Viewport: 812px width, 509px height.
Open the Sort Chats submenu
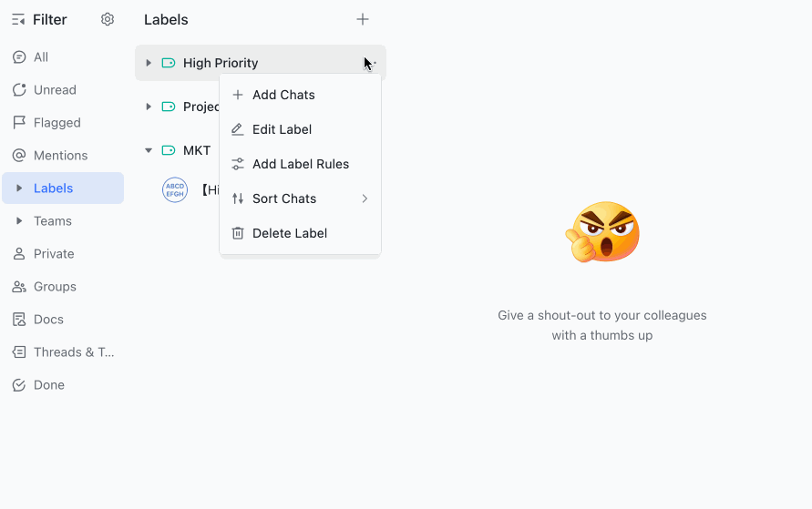coord(300,199)
